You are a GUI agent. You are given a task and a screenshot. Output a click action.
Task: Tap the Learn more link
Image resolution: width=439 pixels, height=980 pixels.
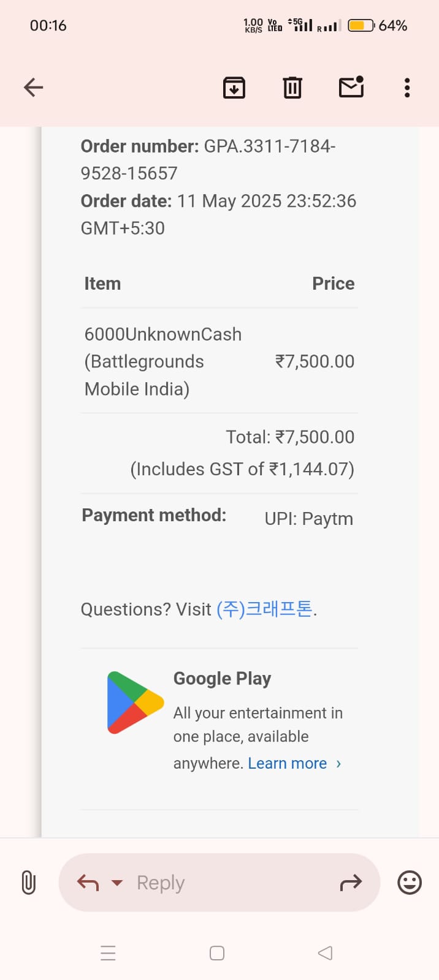tap(288, 763)
